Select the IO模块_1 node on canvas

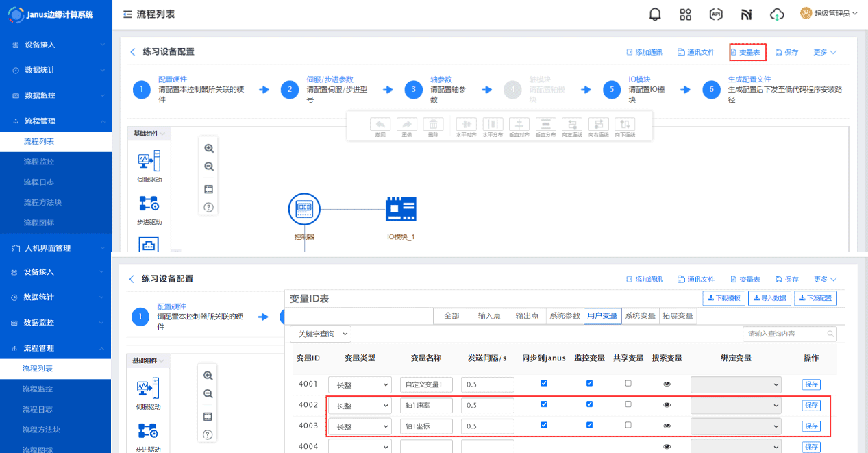[x=401, y=210]
